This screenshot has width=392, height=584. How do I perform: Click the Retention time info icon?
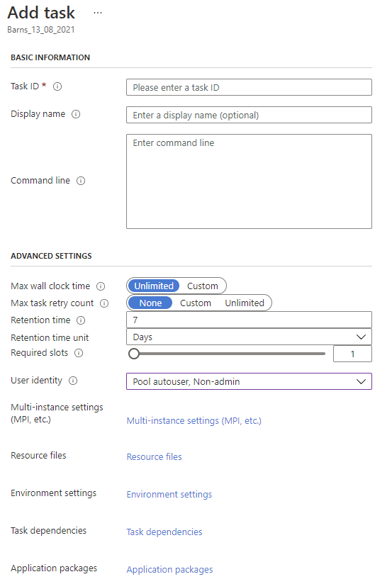[x=81, y=320]
